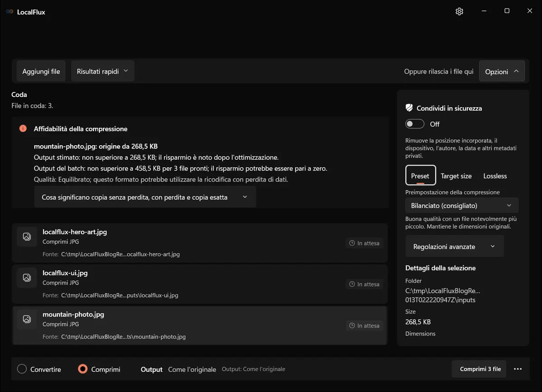This screenshot has height=392, width=542.
Task: Click the image icon of mountain-photo.jpg
Action: point(27,319)
